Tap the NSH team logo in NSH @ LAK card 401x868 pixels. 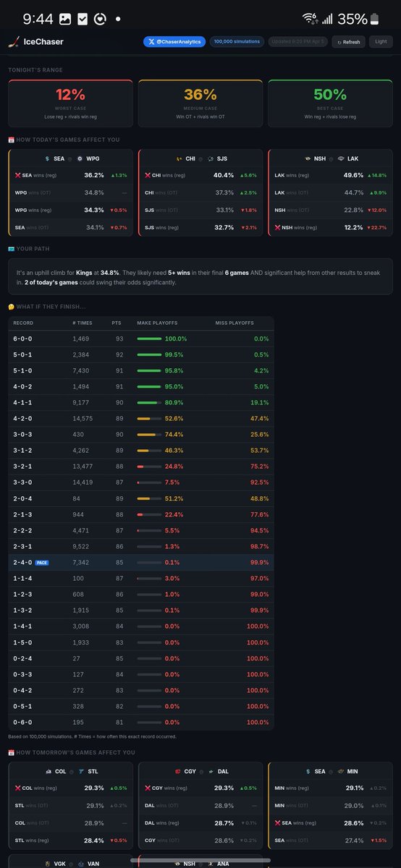[306, 158]
